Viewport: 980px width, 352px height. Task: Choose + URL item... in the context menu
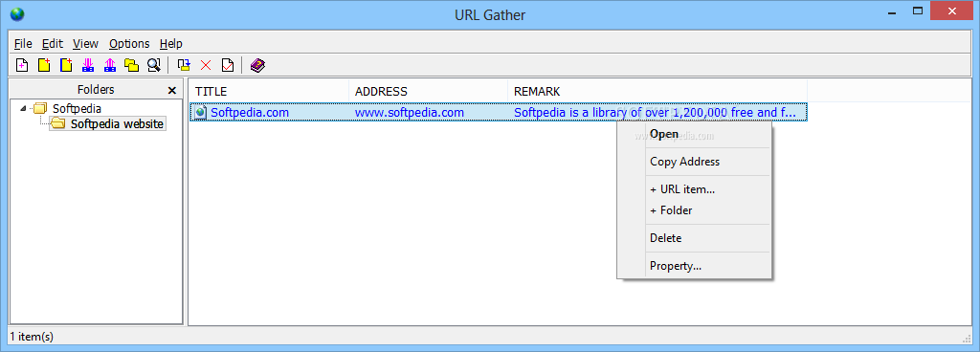695,189
